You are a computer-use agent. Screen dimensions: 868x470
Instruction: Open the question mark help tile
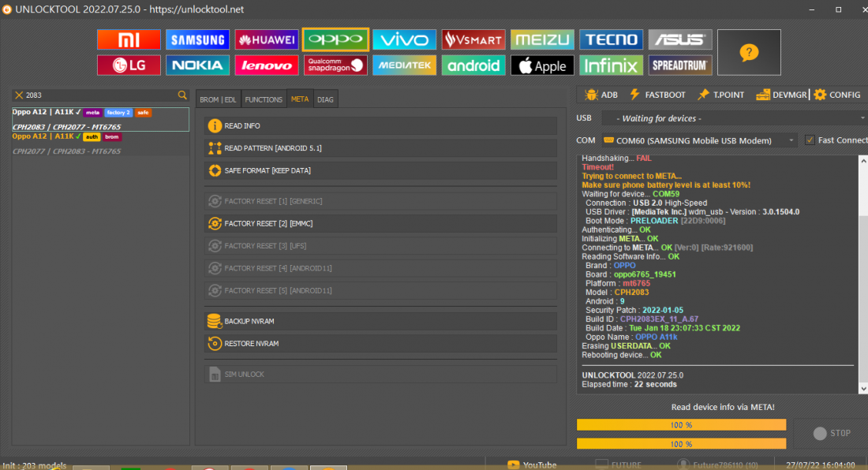749,53
